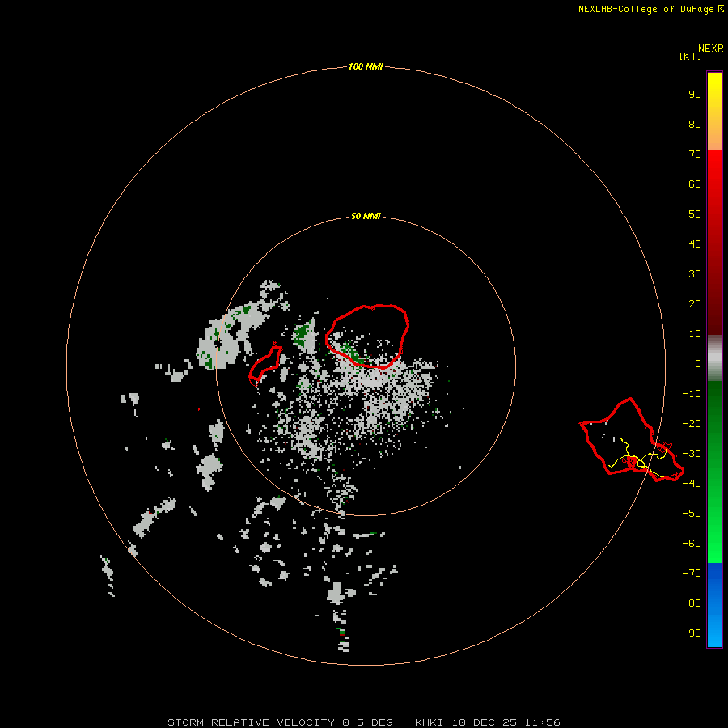
Task: Click the 90 value on the velocity scale
Action: [695, 95]
